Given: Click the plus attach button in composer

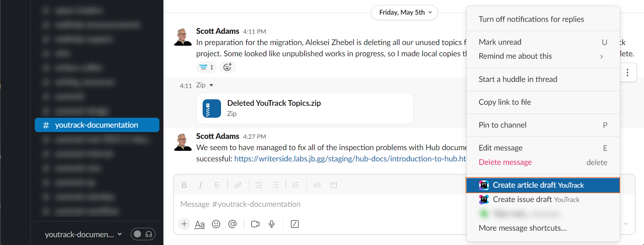Looking at the screenshot, I should 184,224.
